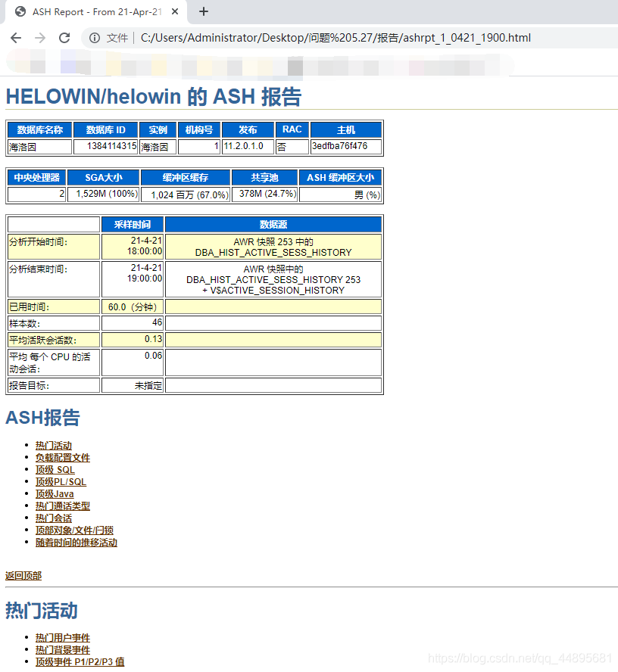Click the 平均活跃会话数 value 0.13
The width and height of the screenshot is (618, 672).
(x=133, y=340)
